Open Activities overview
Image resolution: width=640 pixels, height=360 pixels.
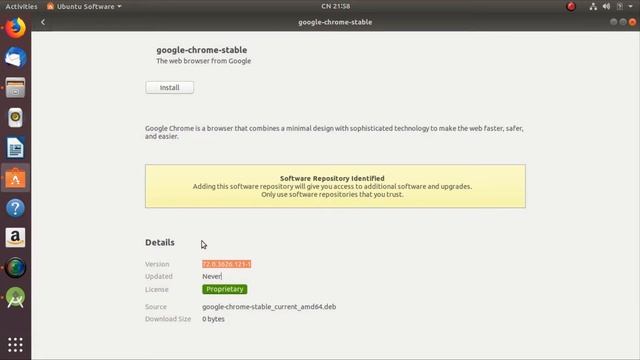pyautogui.click(x=21, y=6)
